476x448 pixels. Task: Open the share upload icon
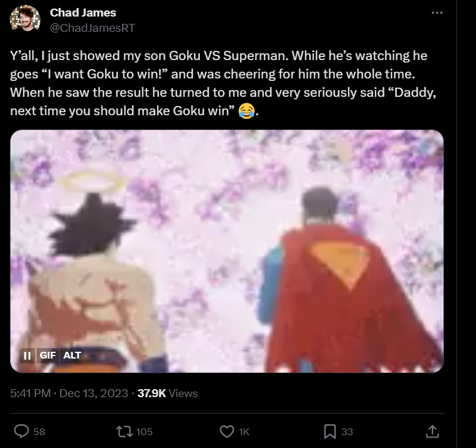coord(432,431)
